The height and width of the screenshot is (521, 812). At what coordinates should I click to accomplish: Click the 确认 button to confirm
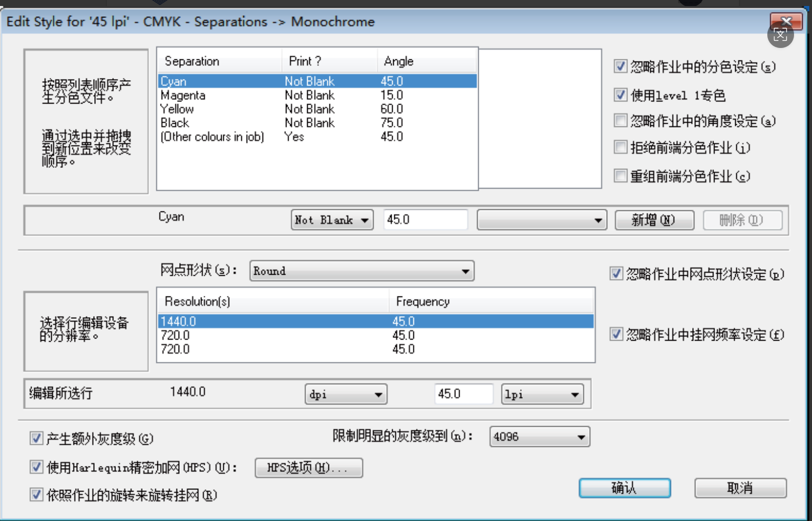pyautogui.click(x=624, y=488)
